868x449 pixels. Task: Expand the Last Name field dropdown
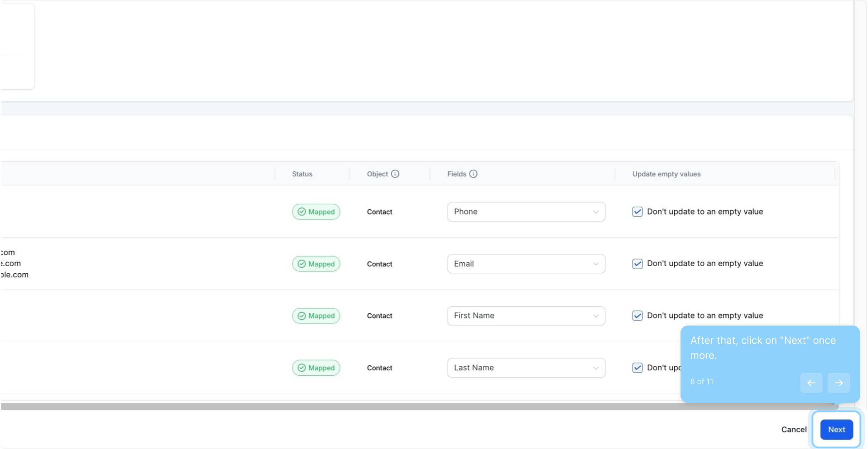526,368
